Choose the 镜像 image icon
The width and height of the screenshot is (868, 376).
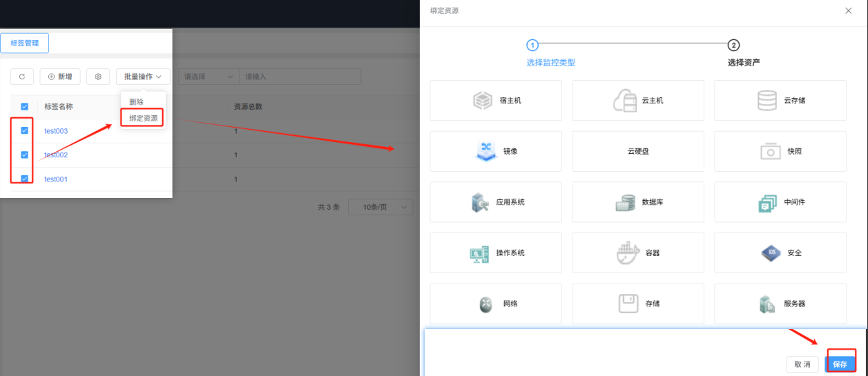click(486, 151)
